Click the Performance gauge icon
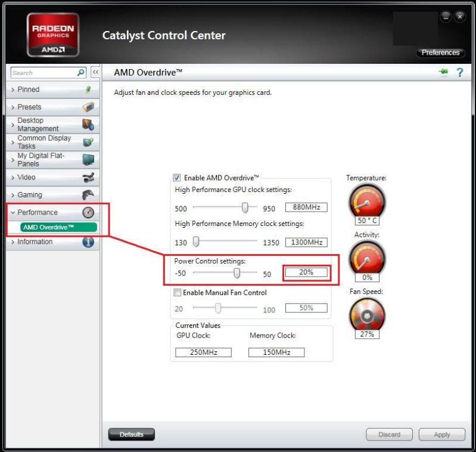This screenshot has width=476, height=452. [88, 212]
